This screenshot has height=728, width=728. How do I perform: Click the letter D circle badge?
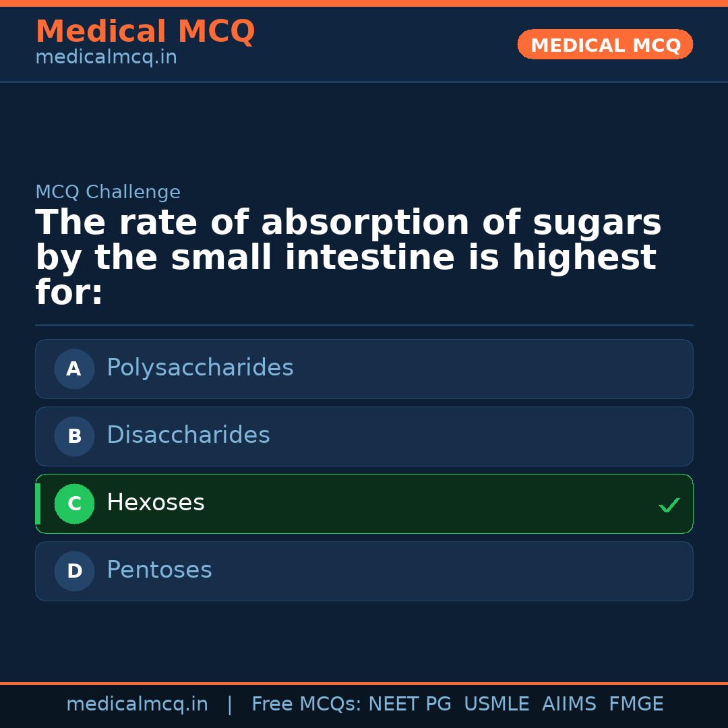(74, 571)
